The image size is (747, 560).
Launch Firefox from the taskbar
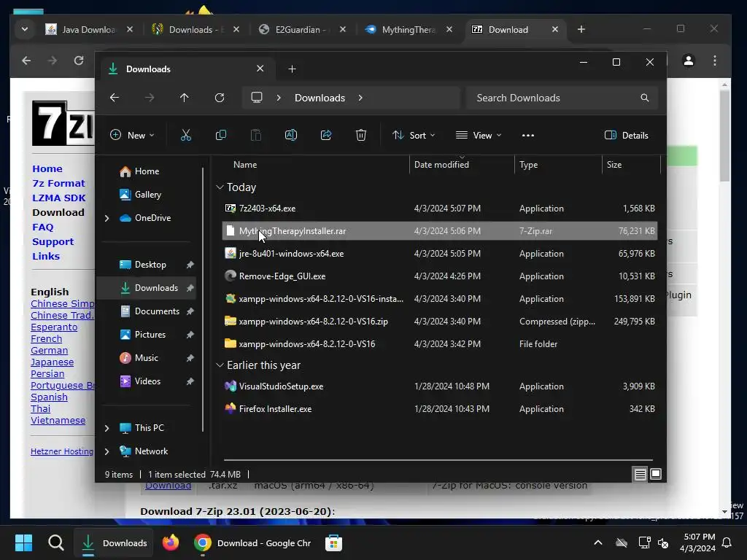171,542
